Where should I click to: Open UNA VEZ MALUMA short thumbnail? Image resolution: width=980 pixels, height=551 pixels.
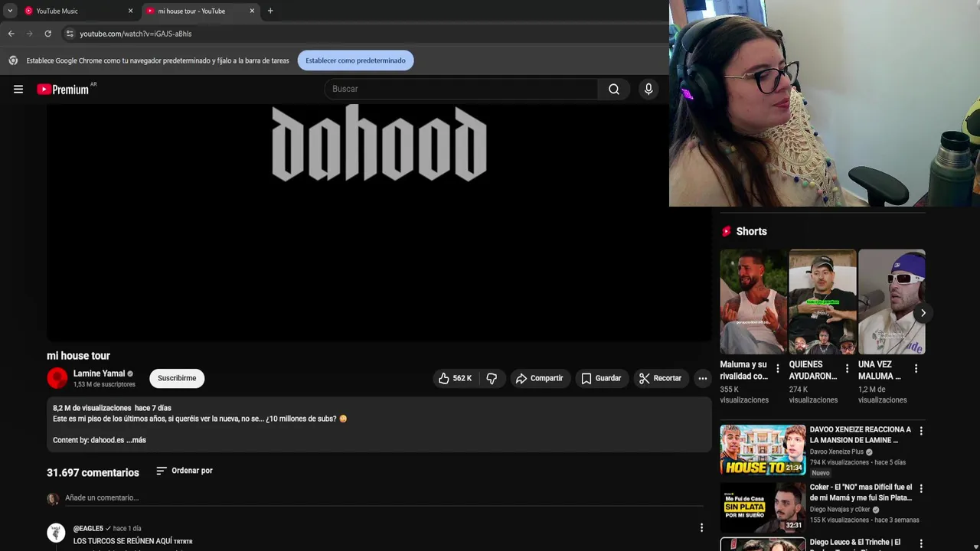(891, 302)
